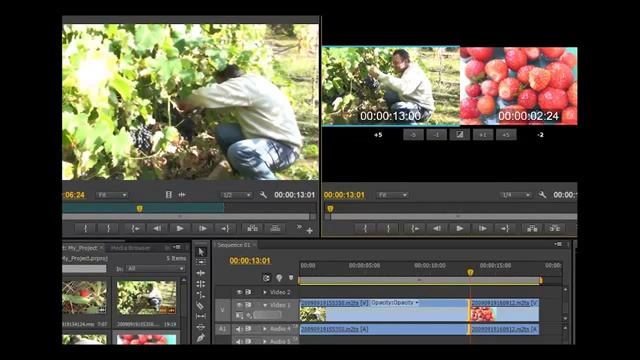Apply default transition between trim offsets

click(460, 135)
